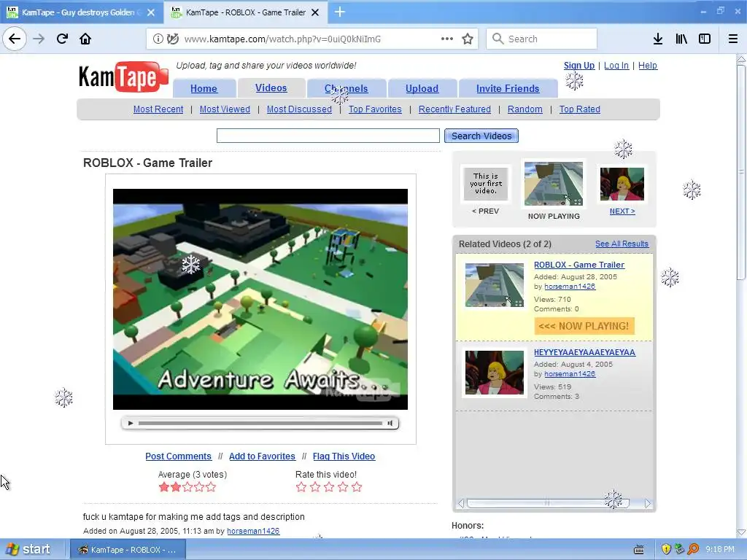Viewport: 747px width, 560px height.
Task: Open the Most Recent videos link
Action: tap(158, 109)
